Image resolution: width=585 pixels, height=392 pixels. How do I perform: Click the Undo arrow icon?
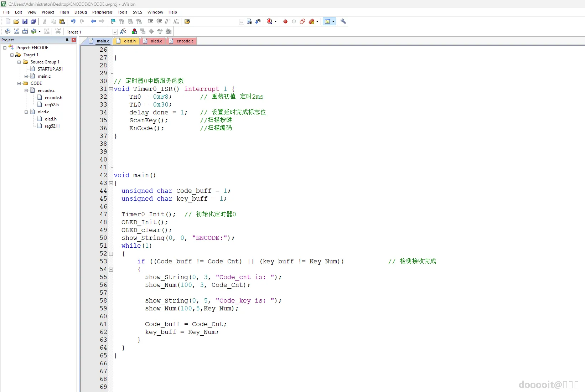pyautogui.click(x=73, y=21)
